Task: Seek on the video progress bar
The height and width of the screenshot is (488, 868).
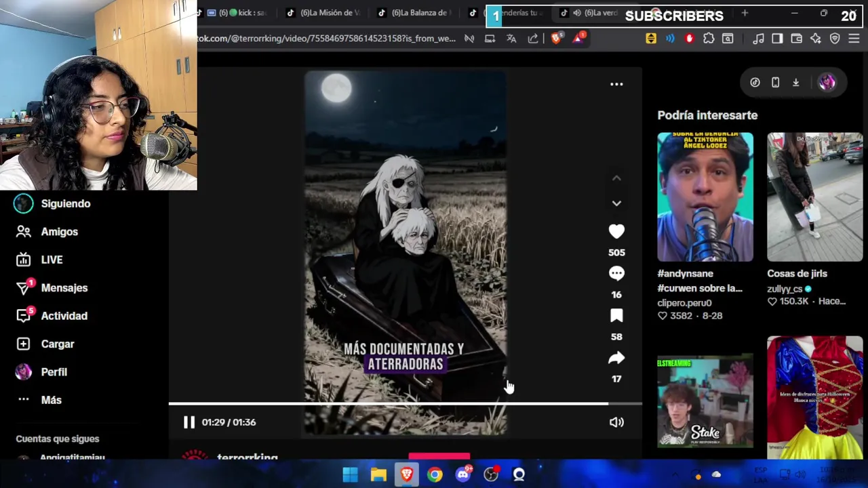Action: (x=405, y=404)
